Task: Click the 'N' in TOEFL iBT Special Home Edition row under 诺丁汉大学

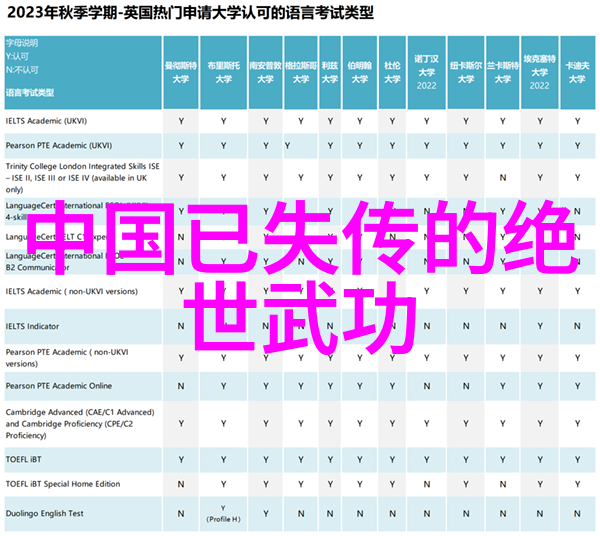Action: [427, 485]
